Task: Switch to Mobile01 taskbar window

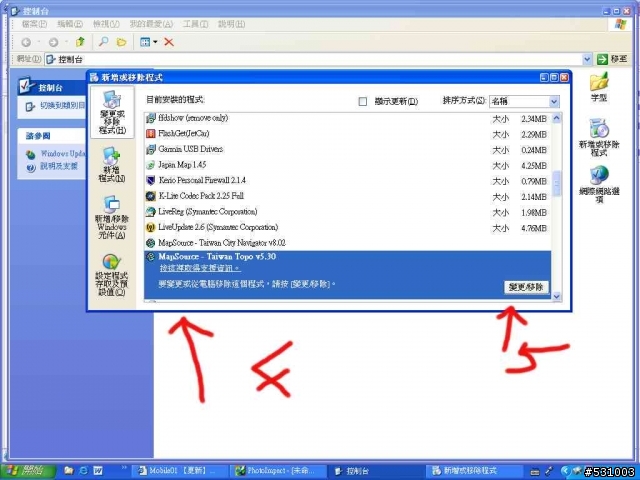Action: tap(179, 471)
